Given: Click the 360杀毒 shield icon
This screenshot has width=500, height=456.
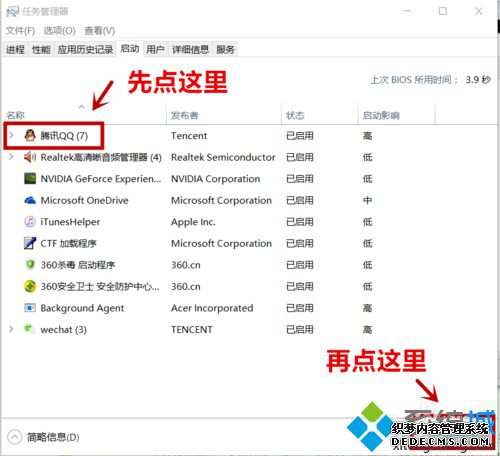Looking at the screenshot, I should coord(30,265).
